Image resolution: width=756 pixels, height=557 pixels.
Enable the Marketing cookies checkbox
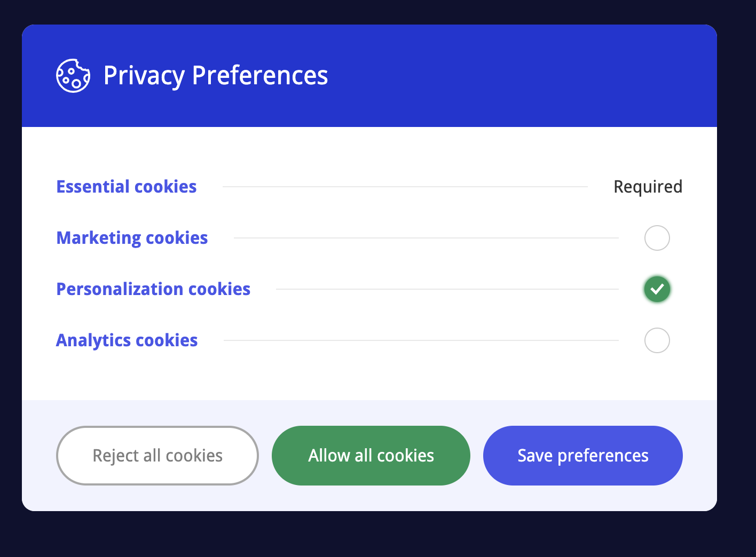pos(657,238)
